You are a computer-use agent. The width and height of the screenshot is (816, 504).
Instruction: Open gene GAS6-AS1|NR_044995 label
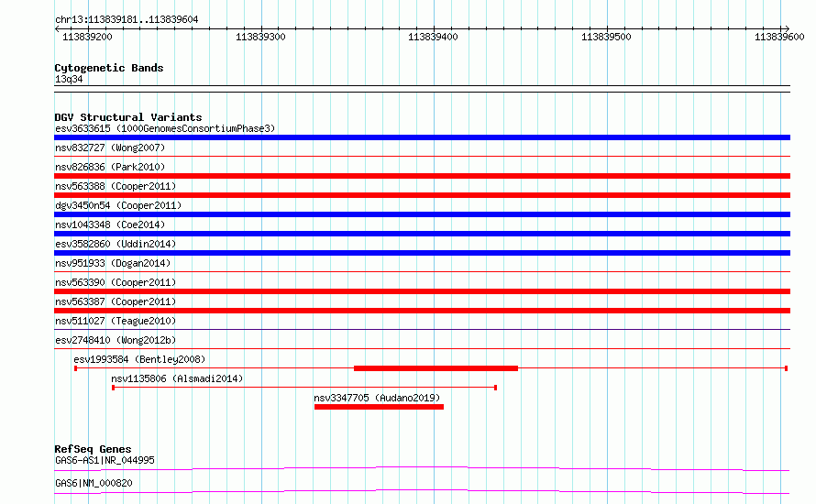coord(105,460)
